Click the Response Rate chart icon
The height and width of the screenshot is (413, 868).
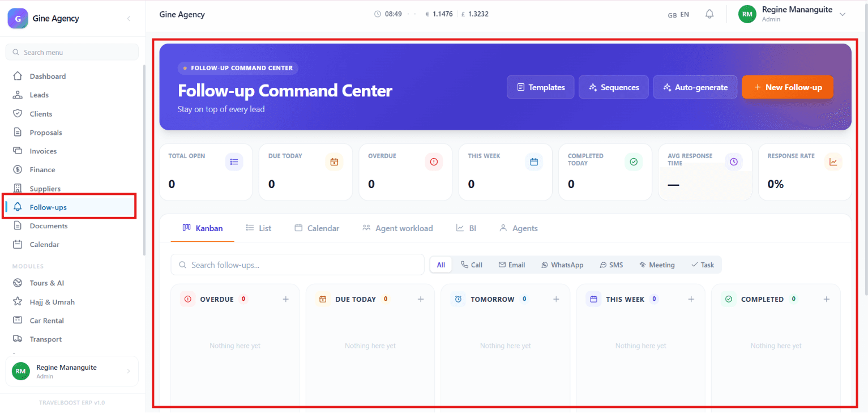point(833,162)
